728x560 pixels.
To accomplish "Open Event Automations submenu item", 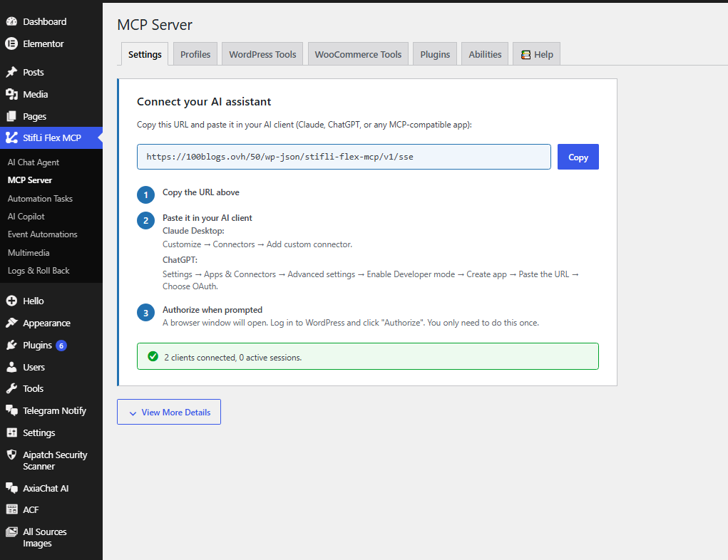I will coord(42,234).
